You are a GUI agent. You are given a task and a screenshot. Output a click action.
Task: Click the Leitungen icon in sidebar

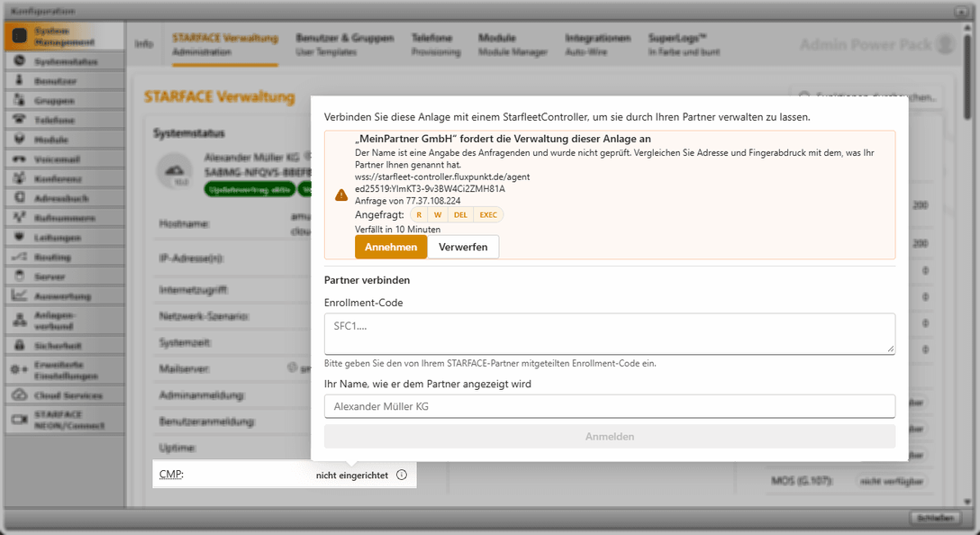pyautogui.click(x=20, y=237)
